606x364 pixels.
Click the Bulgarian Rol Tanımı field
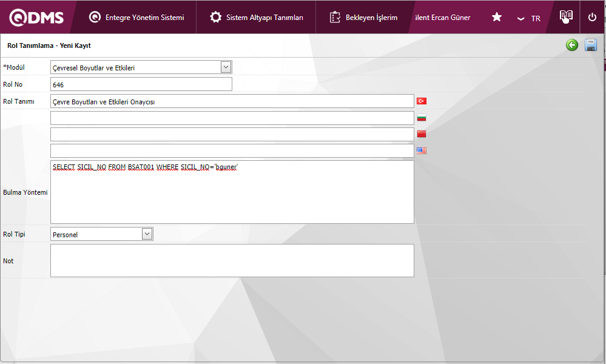tap(232, 118)
